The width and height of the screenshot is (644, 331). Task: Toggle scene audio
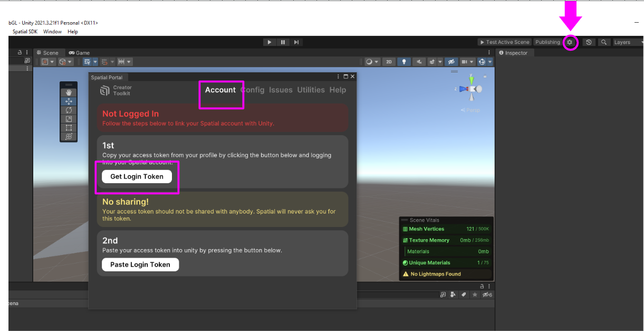419,62
